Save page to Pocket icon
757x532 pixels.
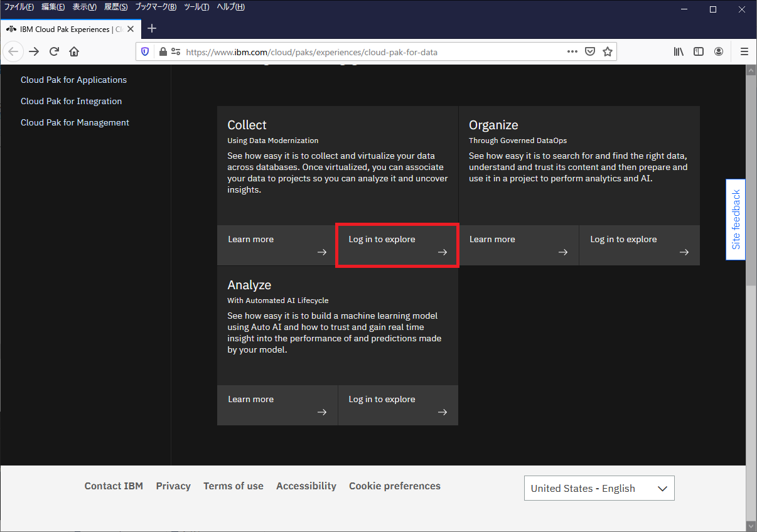590,52
